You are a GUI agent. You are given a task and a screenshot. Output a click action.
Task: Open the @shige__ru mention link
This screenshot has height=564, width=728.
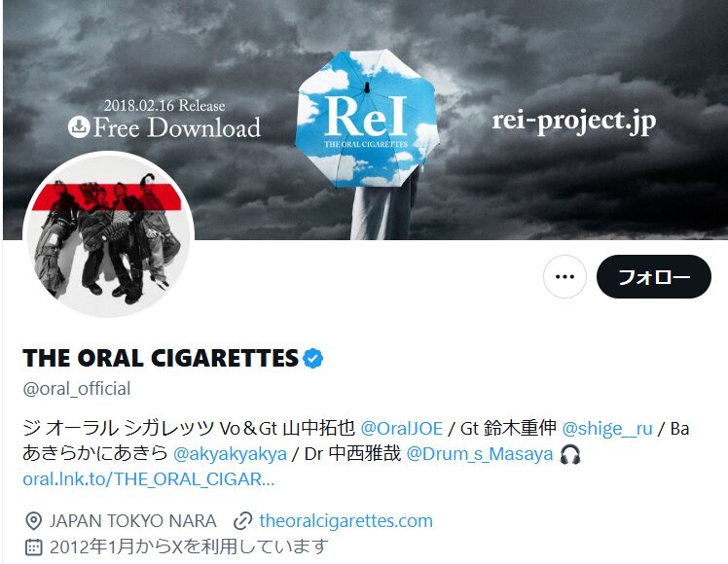[606, 428]
